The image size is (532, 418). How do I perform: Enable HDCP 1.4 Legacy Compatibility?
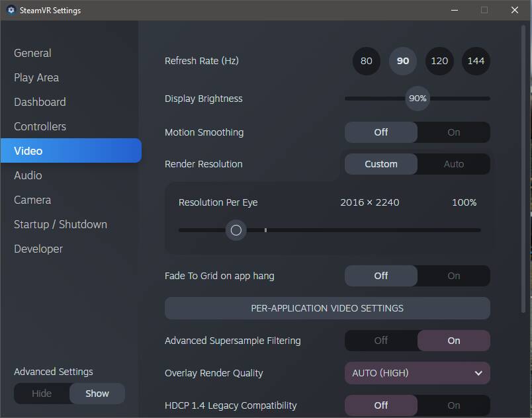[453, 405]
